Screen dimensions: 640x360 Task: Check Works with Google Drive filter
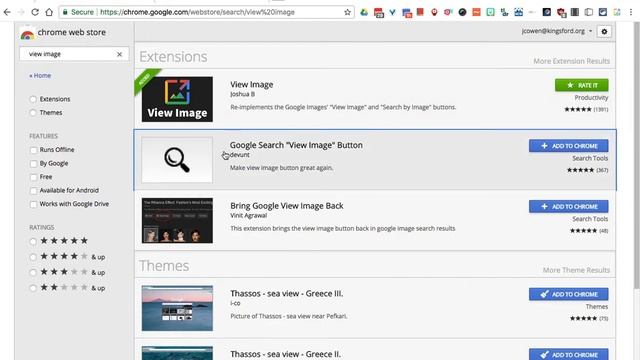pos(33,204)
